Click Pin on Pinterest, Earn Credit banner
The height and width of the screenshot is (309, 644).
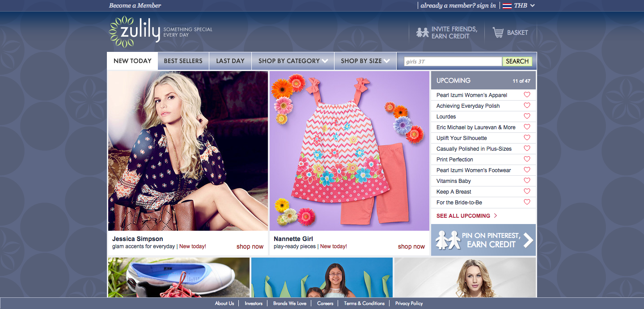483,240
